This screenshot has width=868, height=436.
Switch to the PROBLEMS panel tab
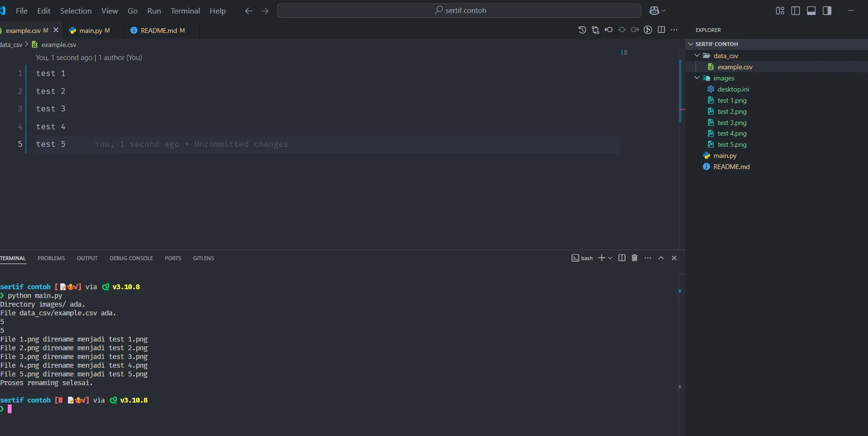(51, 258)
